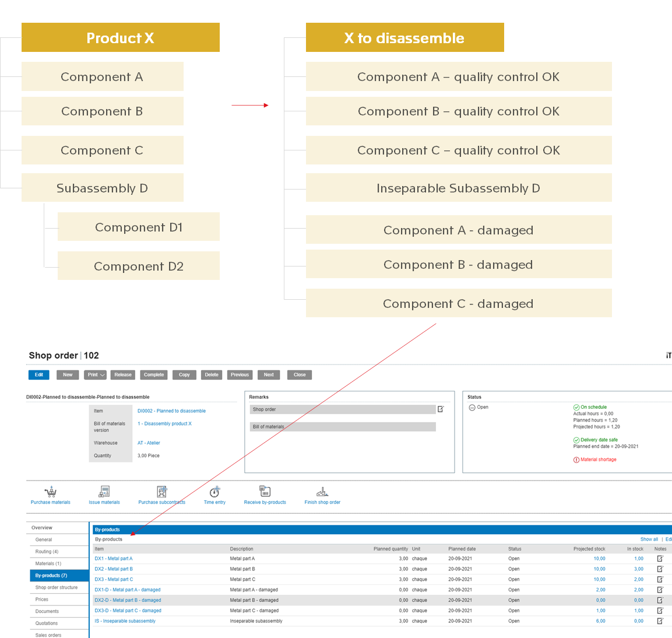This screenshot has height=638, width=672.
Task: Click the Finish shop order icon
Action: point(322,492)
